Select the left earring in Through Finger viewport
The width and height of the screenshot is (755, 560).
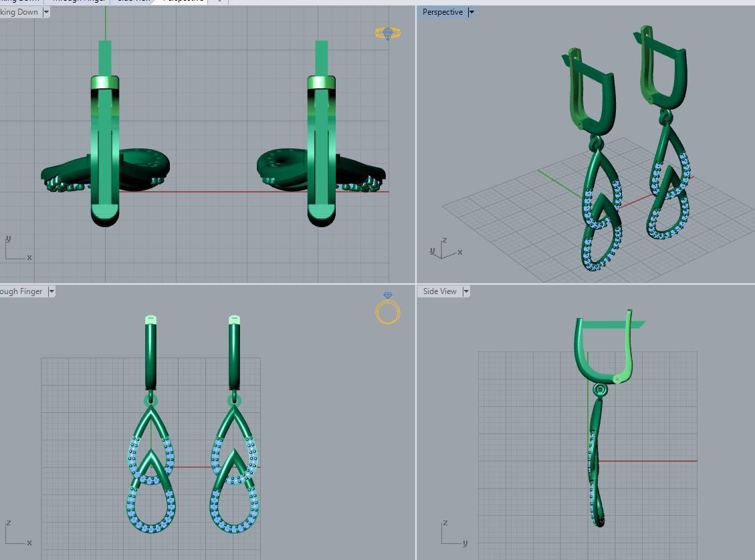pos(150,424)
